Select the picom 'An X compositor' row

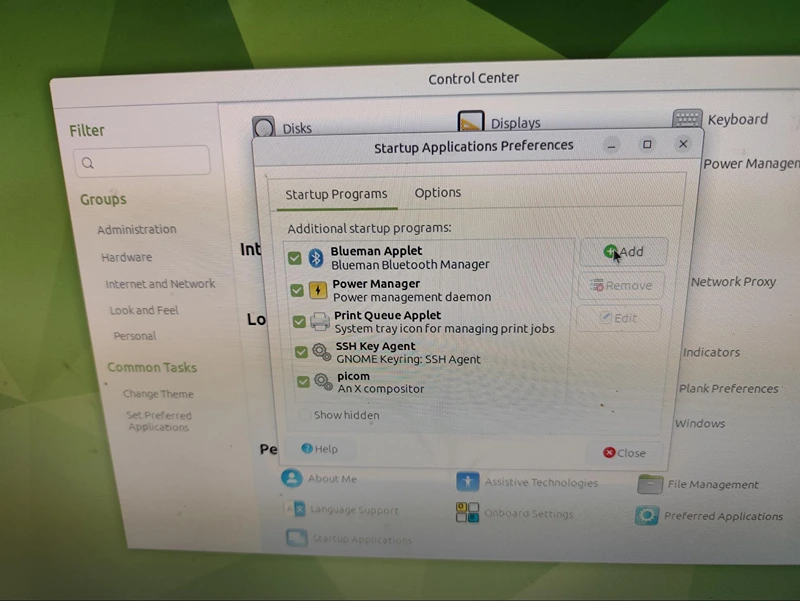[432, 382]
